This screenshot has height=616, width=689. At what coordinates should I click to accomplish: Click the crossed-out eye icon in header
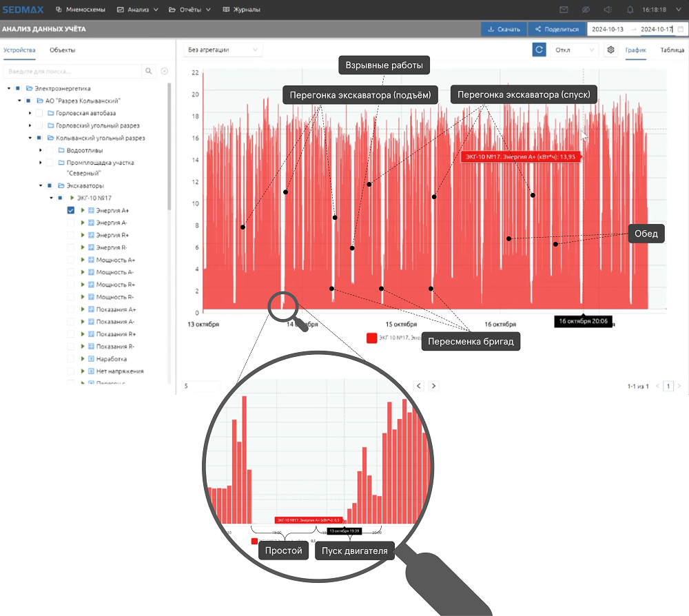coord(586,10)
